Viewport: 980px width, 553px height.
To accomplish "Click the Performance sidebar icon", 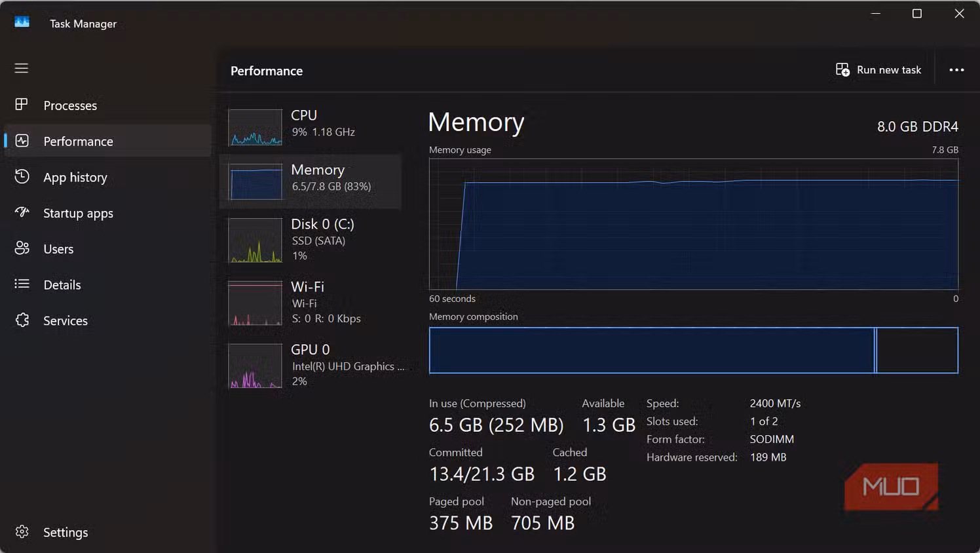I will tap(22, 140).
